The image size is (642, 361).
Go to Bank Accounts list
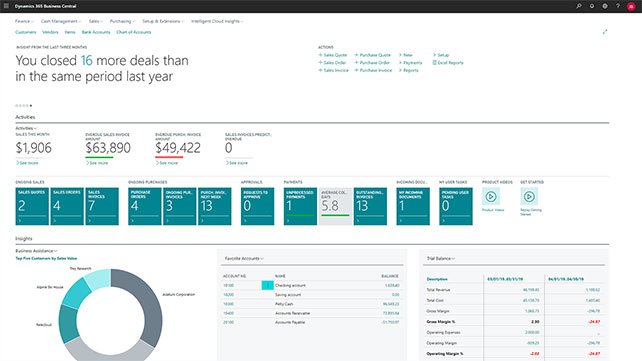[x=96, y=32]
